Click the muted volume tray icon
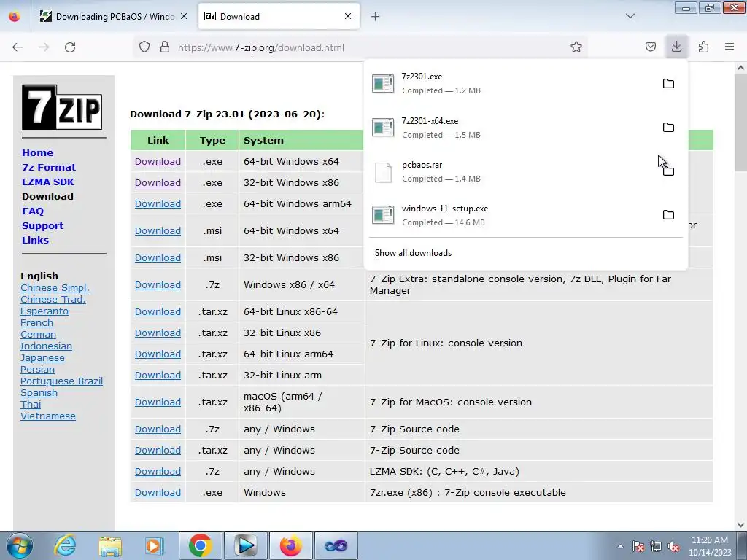The width and height of the screenshot is (747, 560). [x=673, y=546]
